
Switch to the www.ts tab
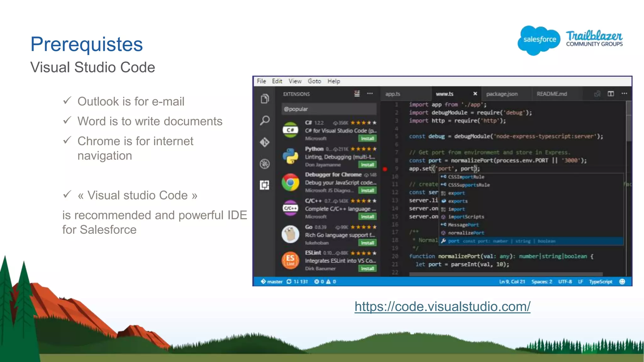(x=456, y=94)
